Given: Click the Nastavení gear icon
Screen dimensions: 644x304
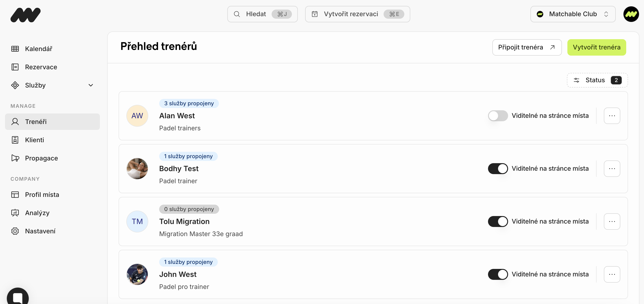Looking at the screenshot, I should click(15, 231).
